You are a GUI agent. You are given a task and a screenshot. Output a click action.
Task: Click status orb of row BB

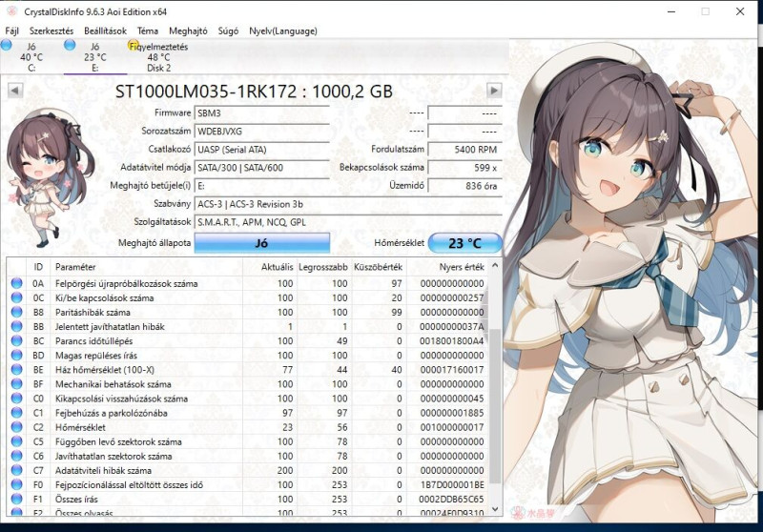(x=16, y=326)
